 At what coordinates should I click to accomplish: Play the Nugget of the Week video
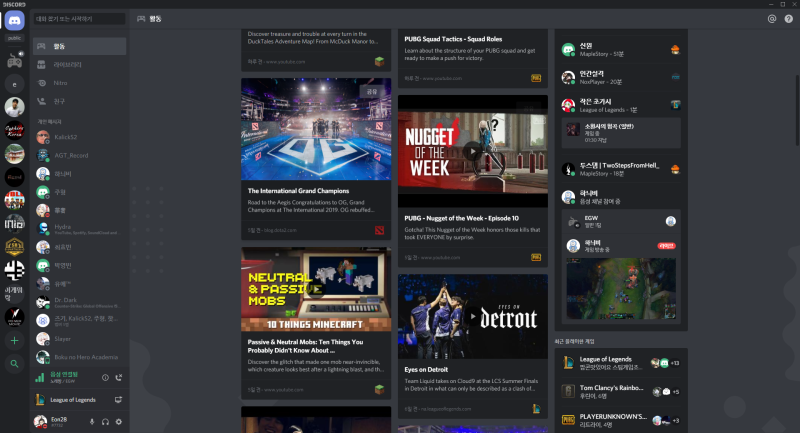point(472,151)
